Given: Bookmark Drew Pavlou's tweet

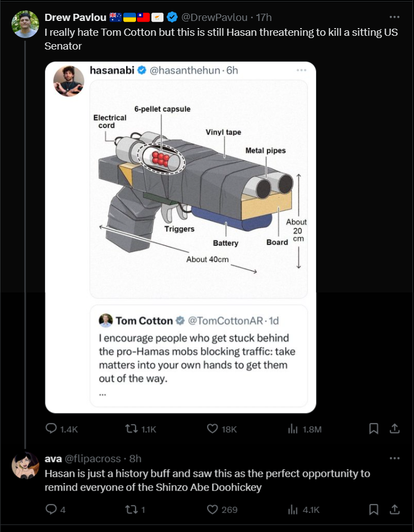Looking at the screenshot, I should (x=373, y=429).
